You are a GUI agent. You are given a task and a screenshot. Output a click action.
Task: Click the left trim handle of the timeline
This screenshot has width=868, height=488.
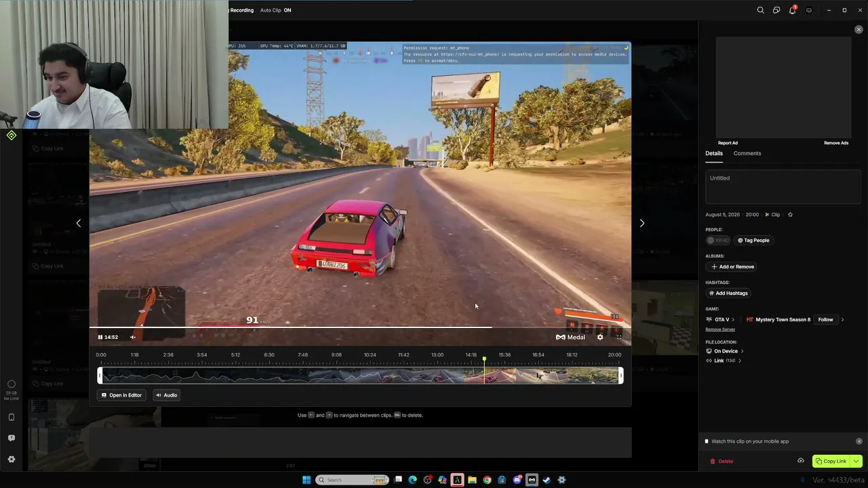100,375
